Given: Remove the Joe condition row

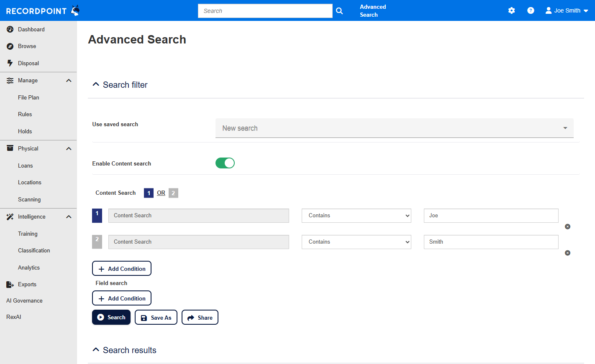Looking at the screenshot, I should tap(567, 227).
